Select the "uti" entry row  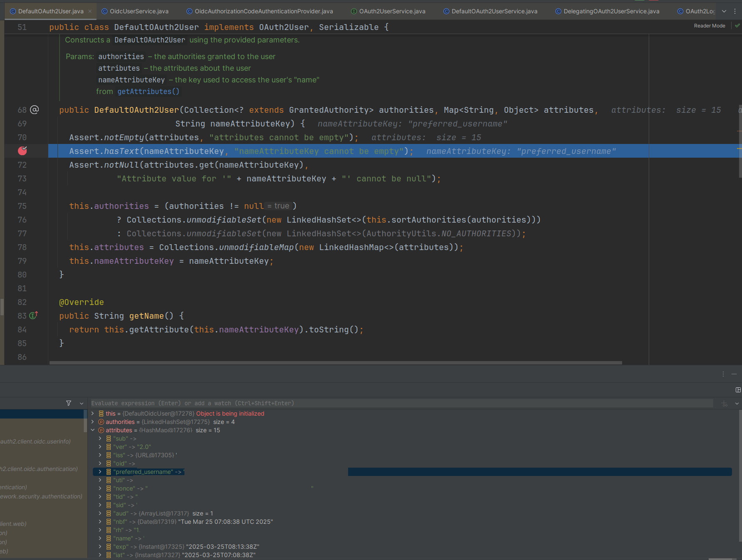pos(412,480)
